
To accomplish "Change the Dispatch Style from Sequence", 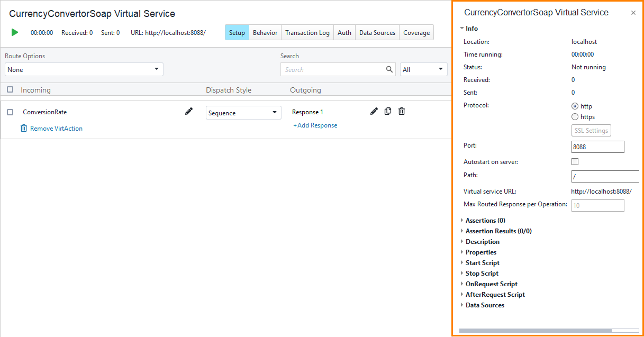I will 243,112.
